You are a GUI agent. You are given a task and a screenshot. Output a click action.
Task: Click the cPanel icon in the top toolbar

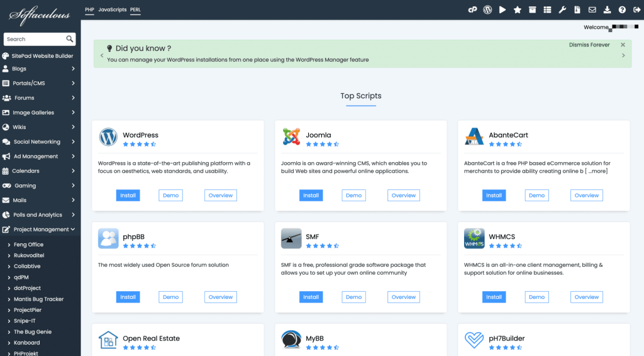pyautogui.click(x=472, y=10)
